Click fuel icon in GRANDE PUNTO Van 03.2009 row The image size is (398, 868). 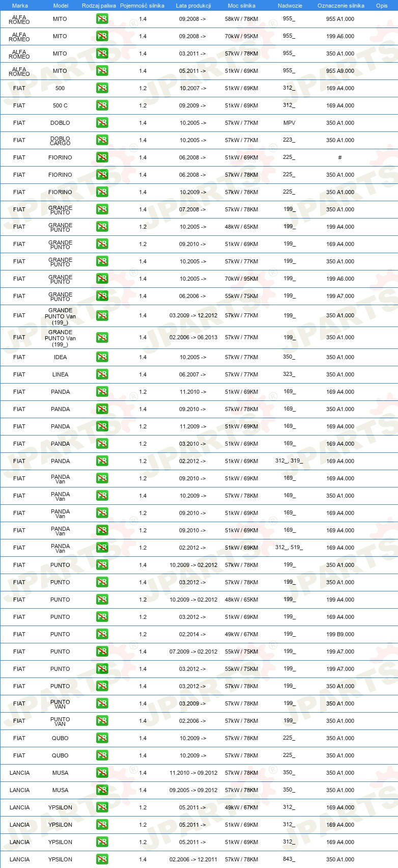[102, 315]
